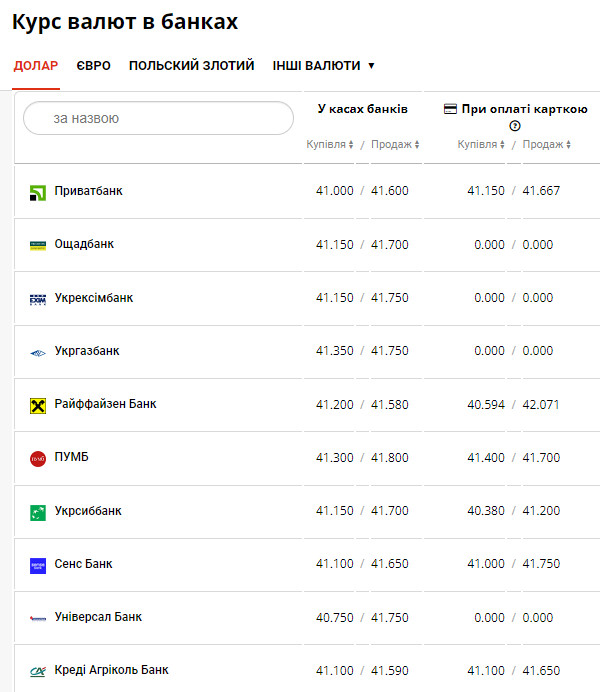This screenshot has height=692, width=600.
Task: Click the Ukreximbank logo icon
Action: pos(38,299)
